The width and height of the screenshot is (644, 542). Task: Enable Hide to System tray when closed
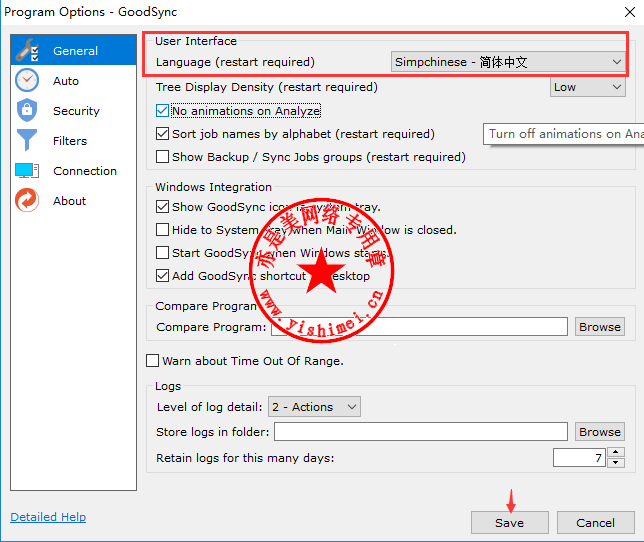point(162,230)
